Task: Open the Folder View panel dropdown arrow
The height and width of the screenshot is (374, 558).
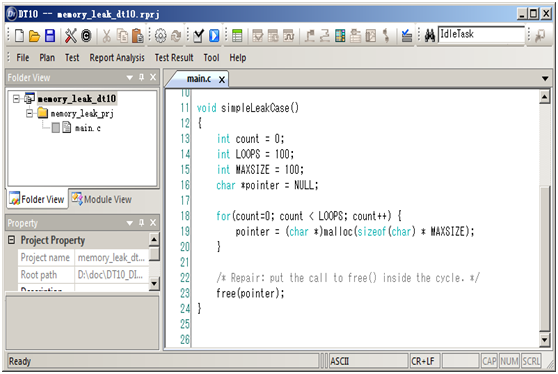Action: (x=130, y=78)
